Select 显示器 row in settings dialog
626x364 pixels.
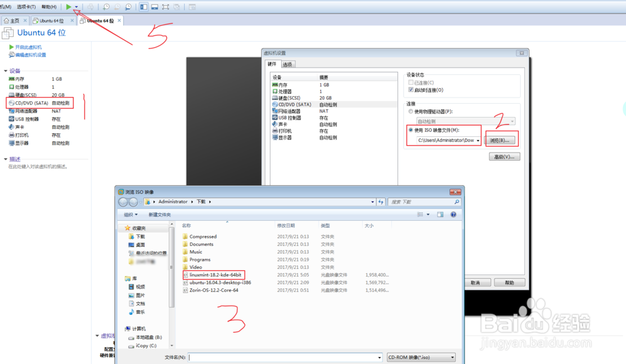click(334, 138)
